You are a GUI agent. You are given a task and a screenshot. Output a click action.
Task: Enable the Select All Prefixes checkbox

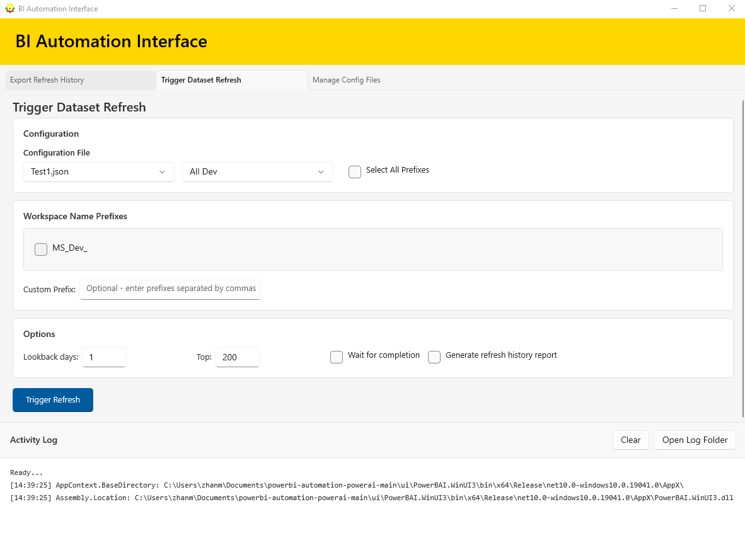pyautogui.click(x=354, y=171)
